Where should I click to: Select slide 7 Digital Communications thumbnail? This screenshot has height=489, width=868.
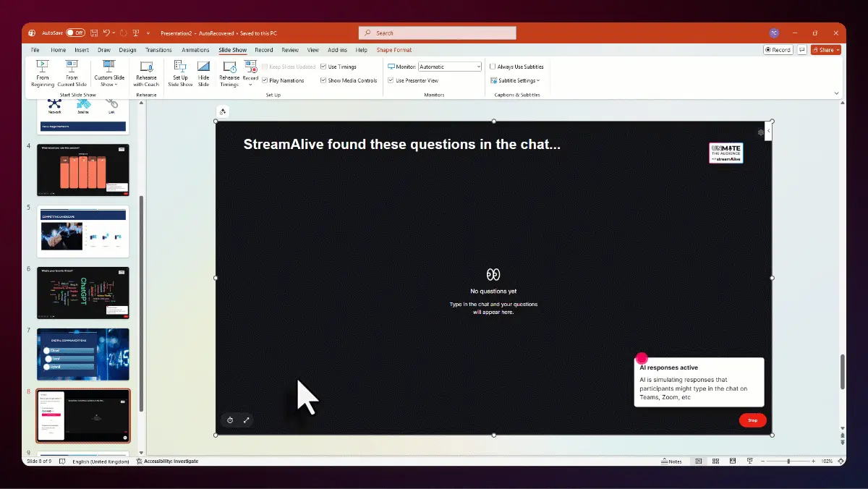(x=82, y=354)
